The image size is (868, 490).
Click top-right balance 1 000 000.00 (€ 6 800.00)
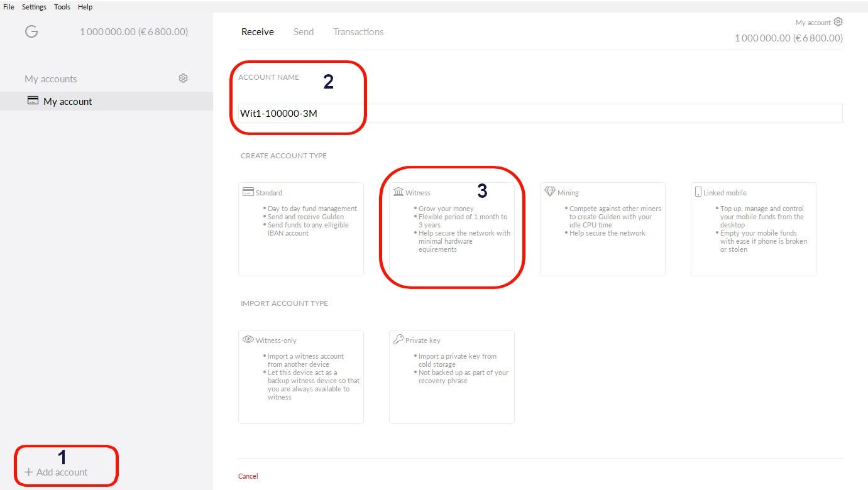click(789, 38)
